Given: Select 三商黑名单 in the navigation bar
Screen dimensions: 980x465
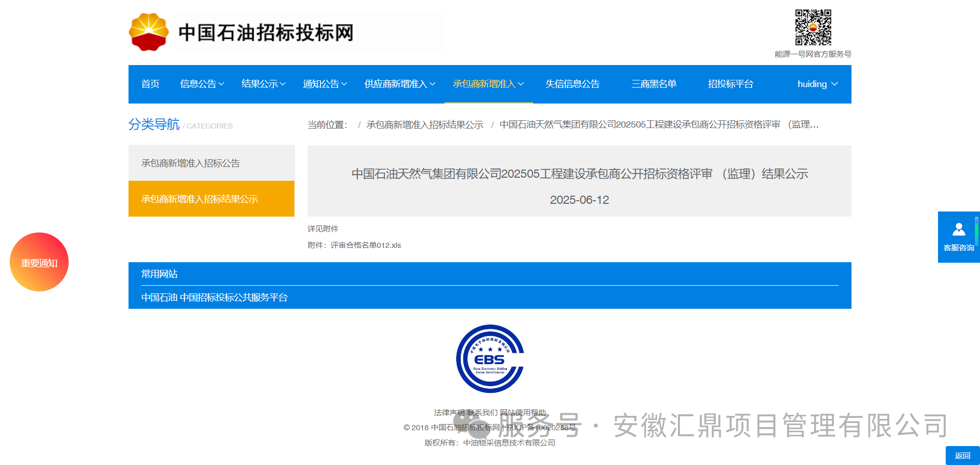Looking at the screenshot, I should (654, 84).
